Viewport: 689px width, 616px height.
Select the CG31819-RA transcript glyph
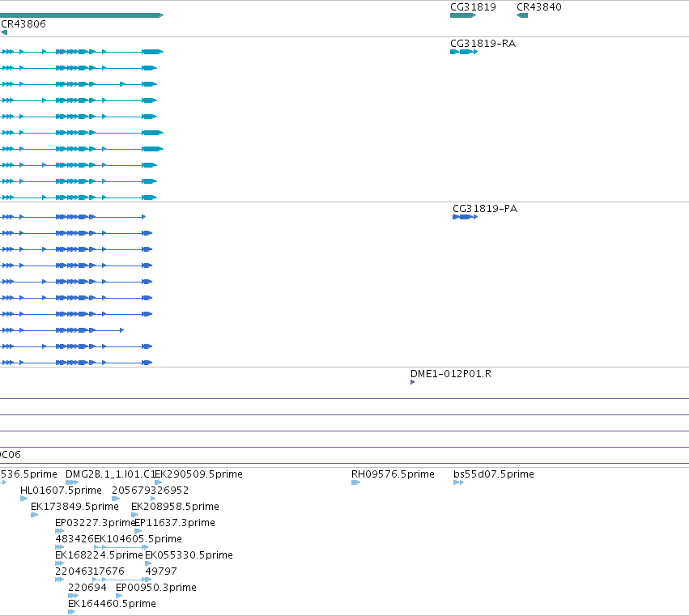pos(464,52)
